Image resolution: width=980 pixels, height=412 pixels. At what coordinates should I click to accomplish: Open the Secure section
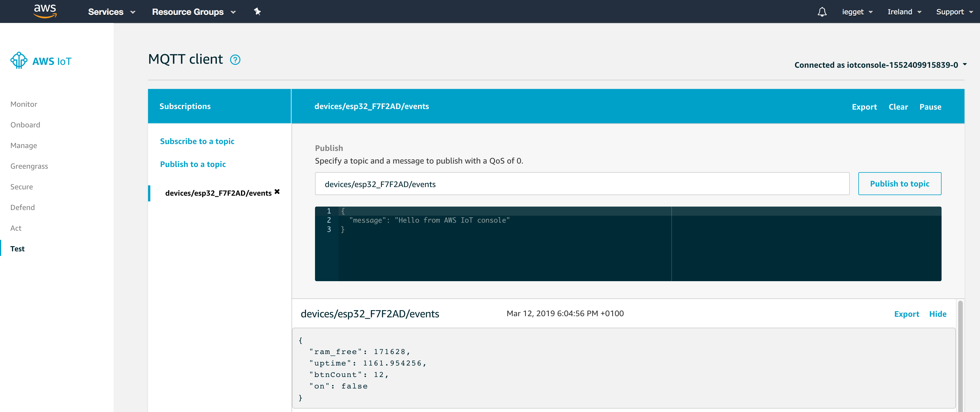21,186
